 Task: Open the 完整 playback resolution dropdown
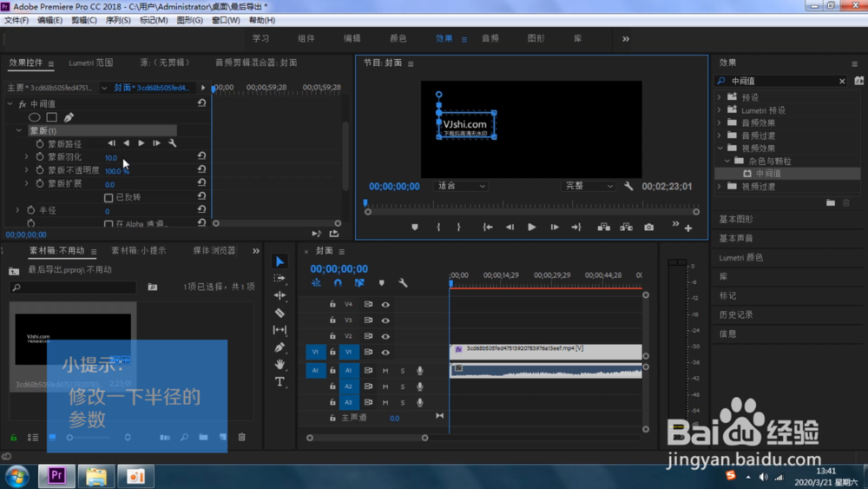[589, 186]
